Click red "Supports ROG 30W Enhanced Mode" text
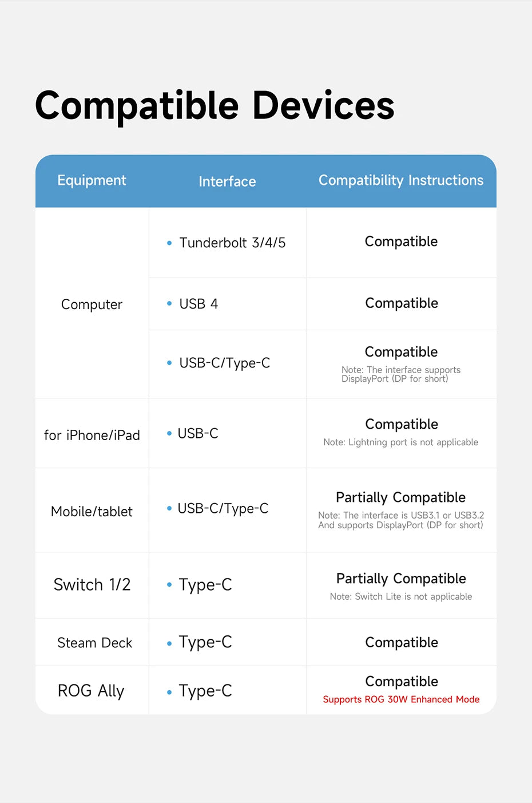 click(x=401, y=699)
